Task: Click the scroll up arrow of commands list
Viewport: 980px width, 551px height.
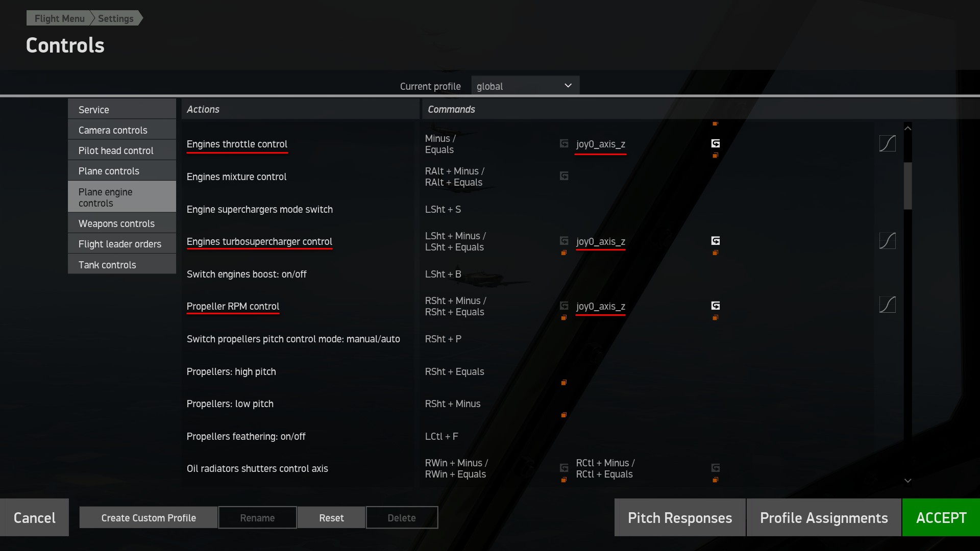Action: (908, 128)
